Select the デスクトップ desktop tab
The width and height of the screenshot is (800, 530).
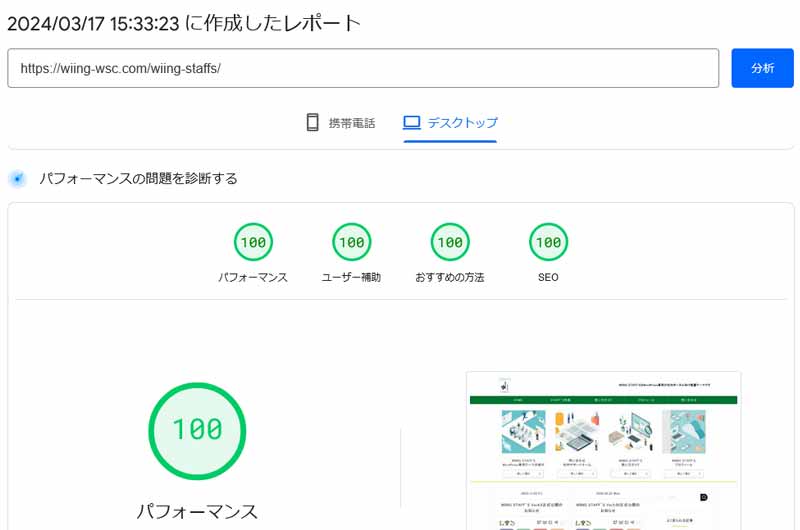450,122
